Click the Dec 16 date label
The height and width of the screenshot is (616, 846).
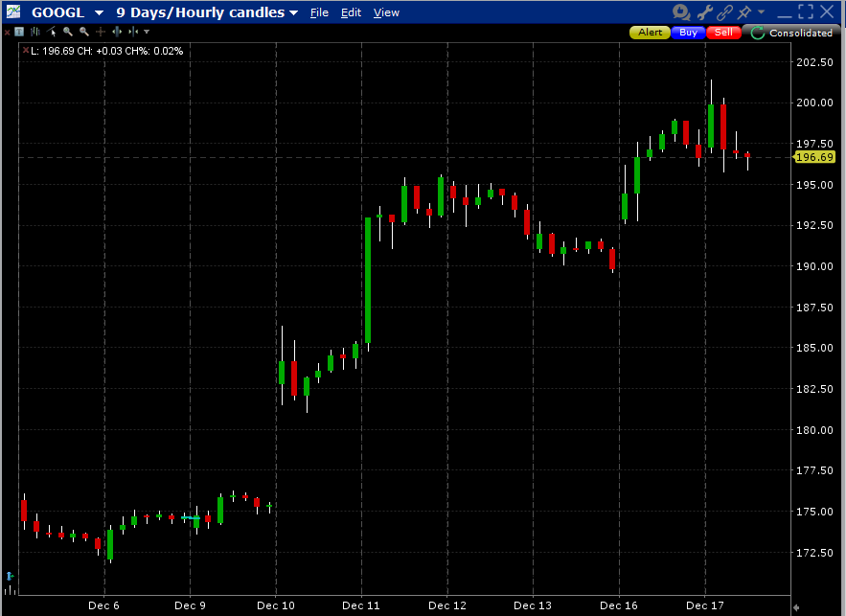619,605
